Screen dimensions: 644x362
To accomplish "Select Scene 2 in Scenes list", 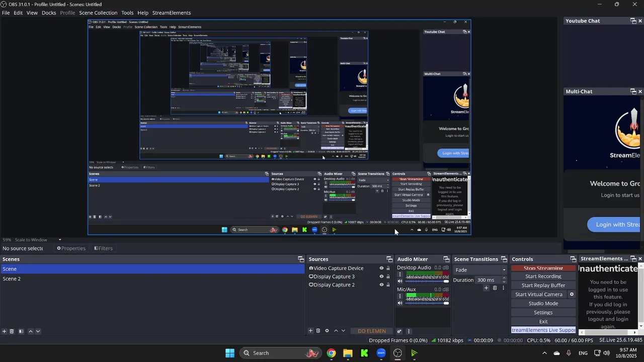I will point(152,279).
